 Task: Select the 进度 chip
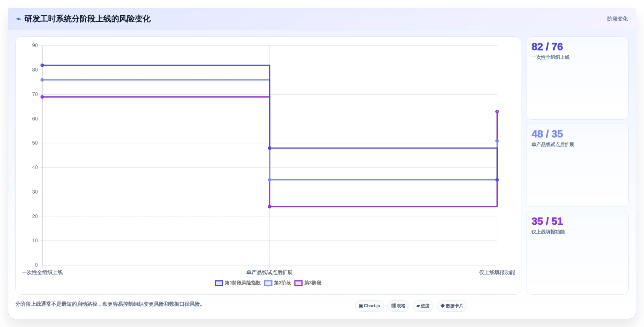click(x=423, y=306)
